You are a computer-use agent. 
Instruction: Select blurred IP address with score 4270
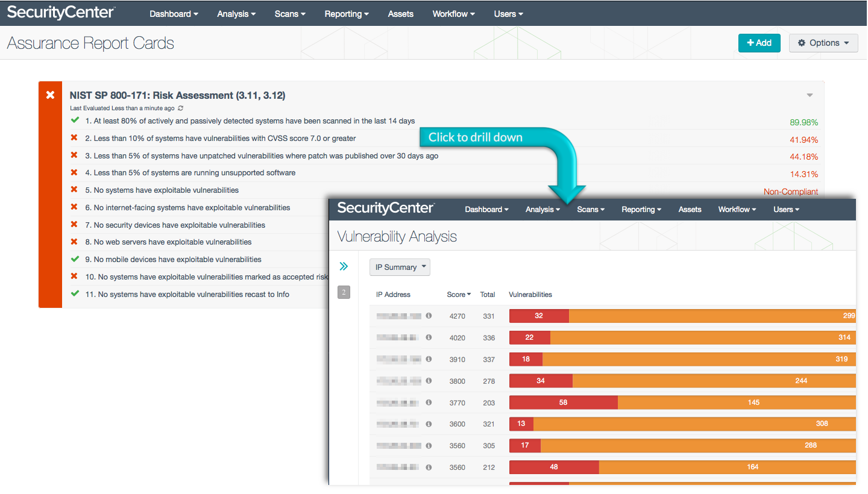point(398,316)
